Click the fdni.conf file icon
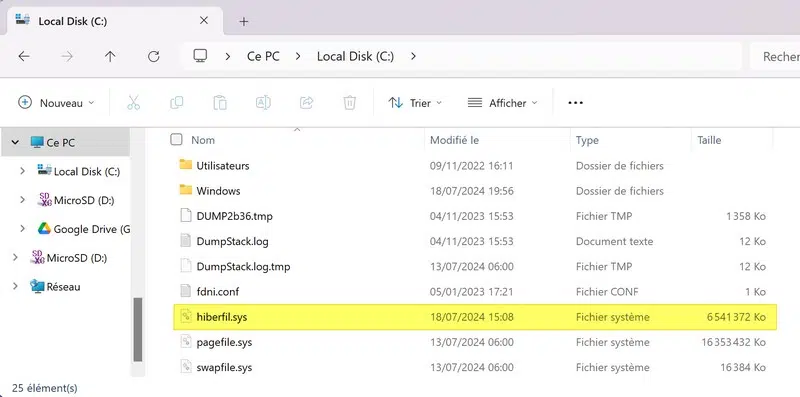The height and width of the screenshot is (397, 800). 186,291
